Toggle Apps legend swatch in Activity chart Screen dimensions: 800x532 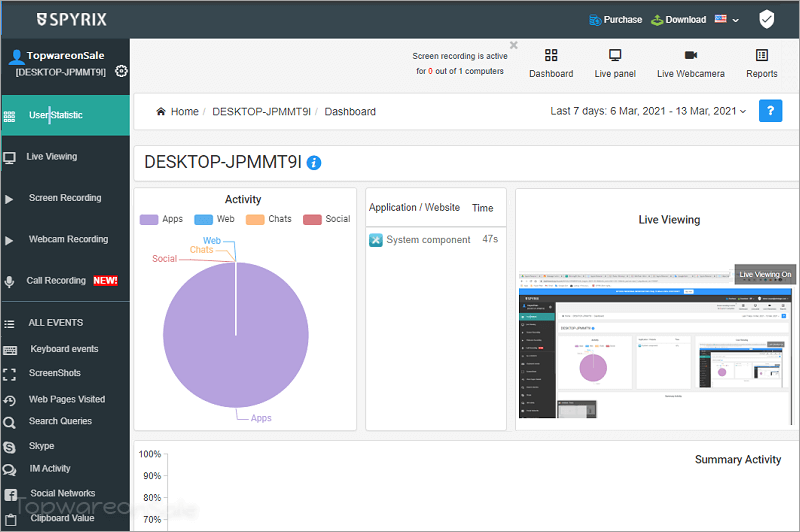(x=149, y=219)
